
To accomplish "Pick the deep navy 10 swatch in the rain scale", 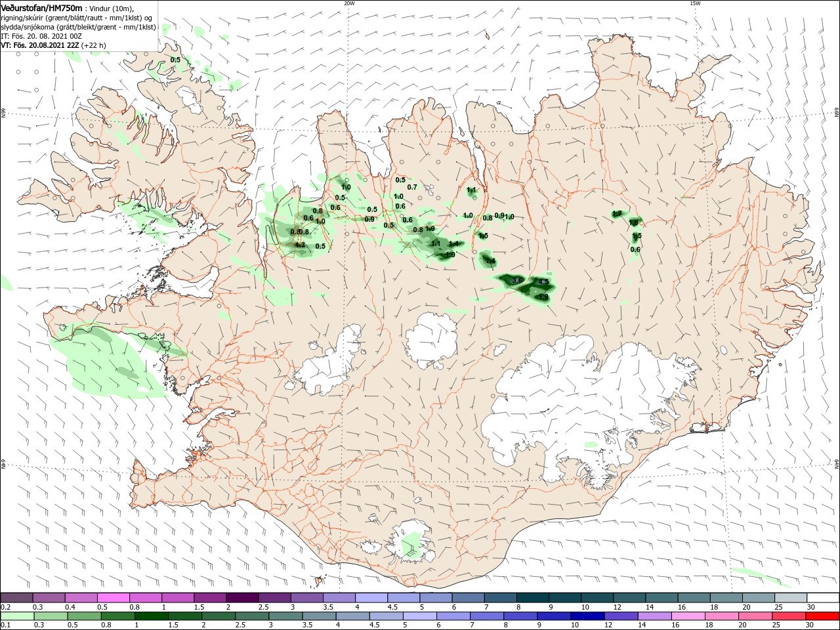I will (587, 616).
